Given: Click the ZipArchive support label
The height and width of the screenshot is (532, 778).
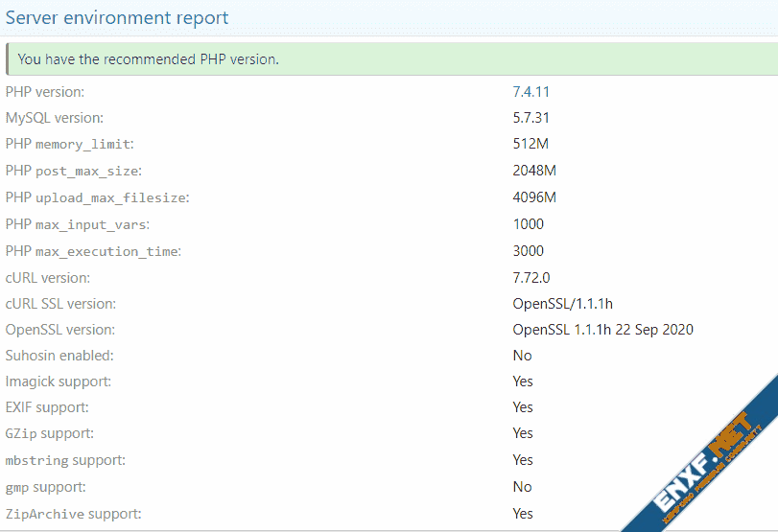Looking at the screenshot, I should [x=73, y=514].
